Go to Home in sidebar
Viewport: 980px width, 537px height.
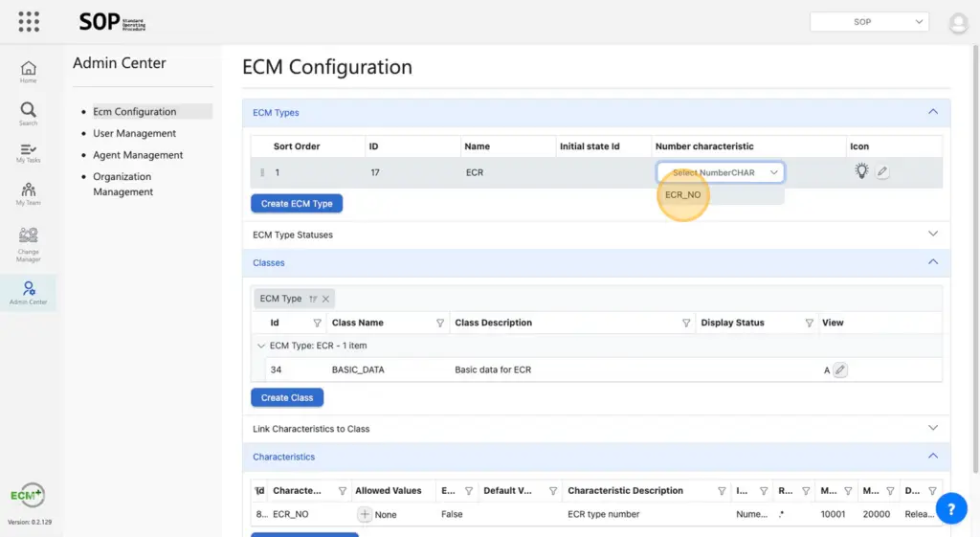pyautogui.click(x=29, y=72)
